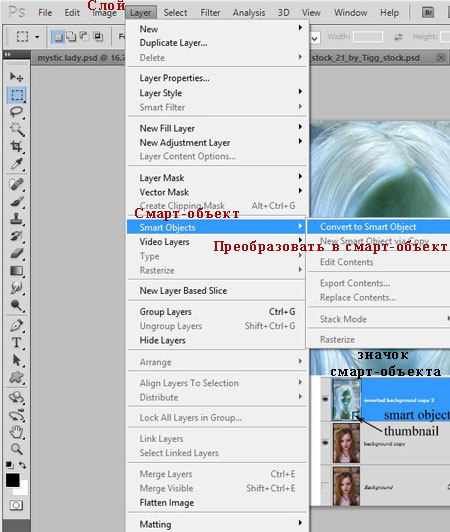The height and width of the screenshot is (532, 450).
Task: Choose Intersect with selection mode
Action: [x=98, y=36]
